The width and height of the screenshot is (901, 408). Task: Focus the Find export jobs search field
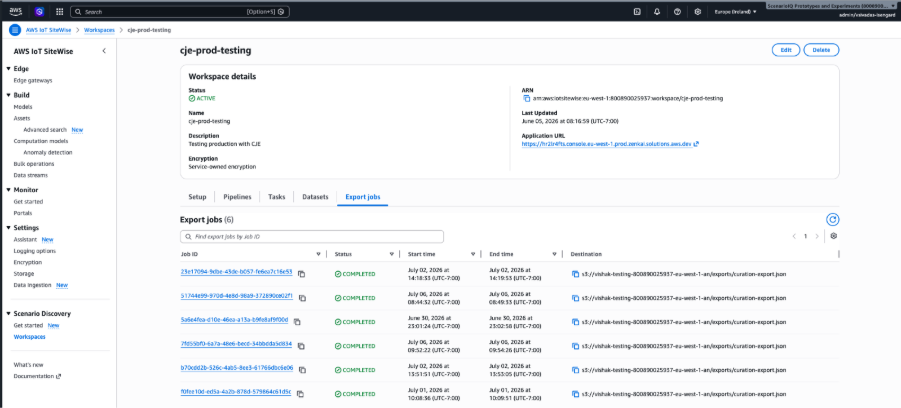point(312,237)
